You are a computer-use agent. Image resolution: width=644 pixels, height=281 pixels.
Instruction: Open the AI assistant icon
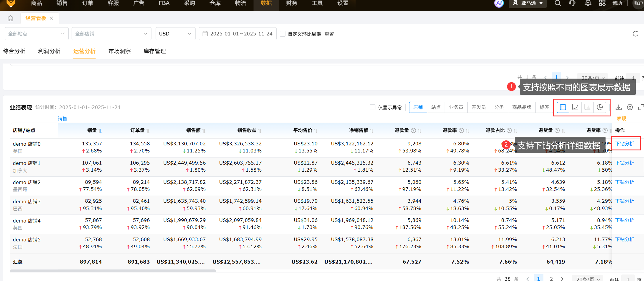499,4
